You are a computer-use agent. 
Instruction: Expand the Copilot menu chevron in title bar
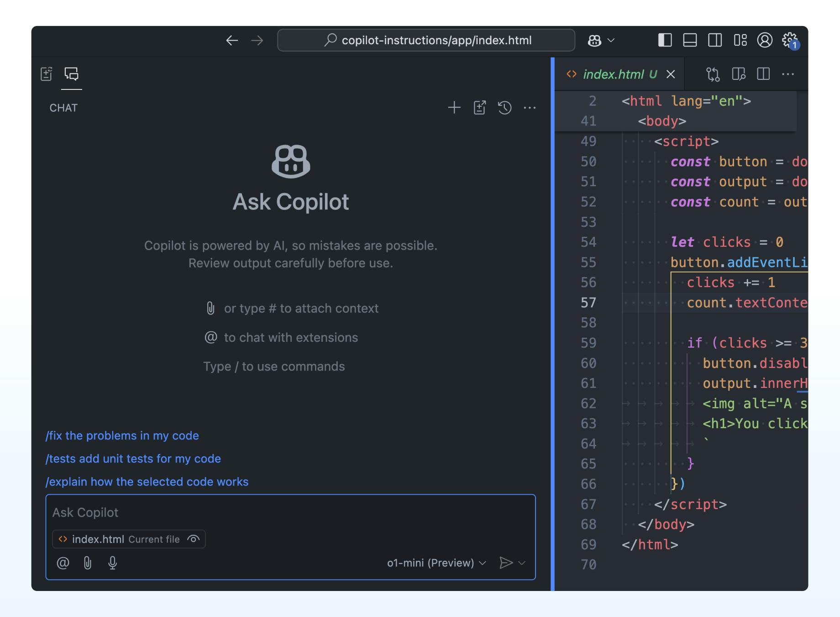click(611, 41)
